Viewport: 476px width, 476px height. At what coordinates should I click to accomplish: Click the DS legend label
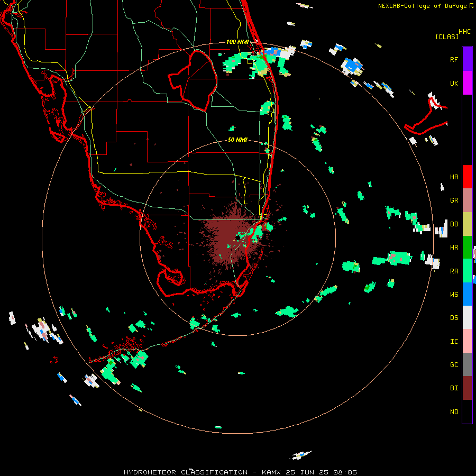click(x=454, y=318)
